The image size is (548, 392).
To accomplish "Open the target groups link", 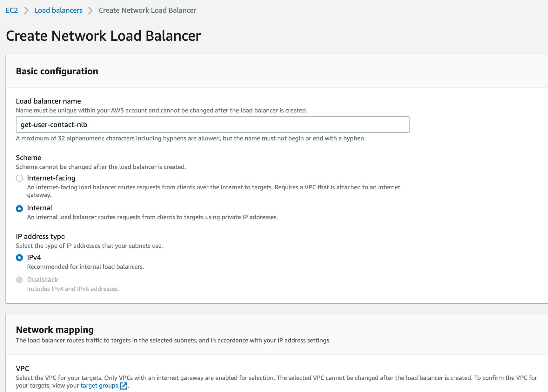I will click(x=99, y=385).
